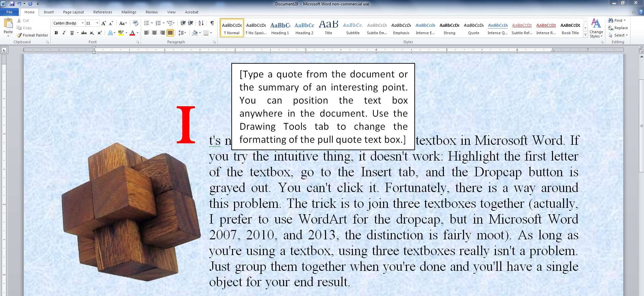This screenshot has height=296, width=644.
Task: Switch to the Insert tab
Action: tap(49, 12)
